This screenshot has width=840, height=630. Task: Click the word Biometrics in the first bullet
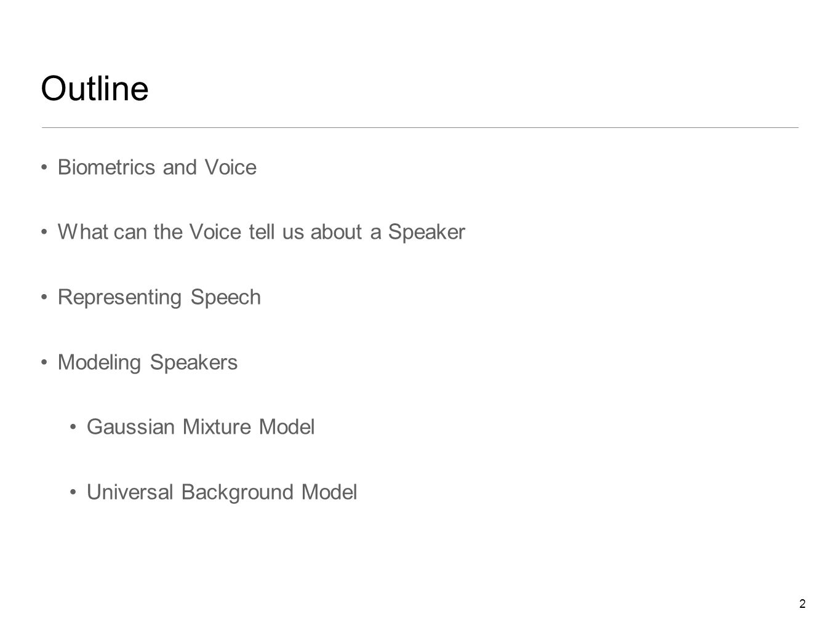(106, 167)
